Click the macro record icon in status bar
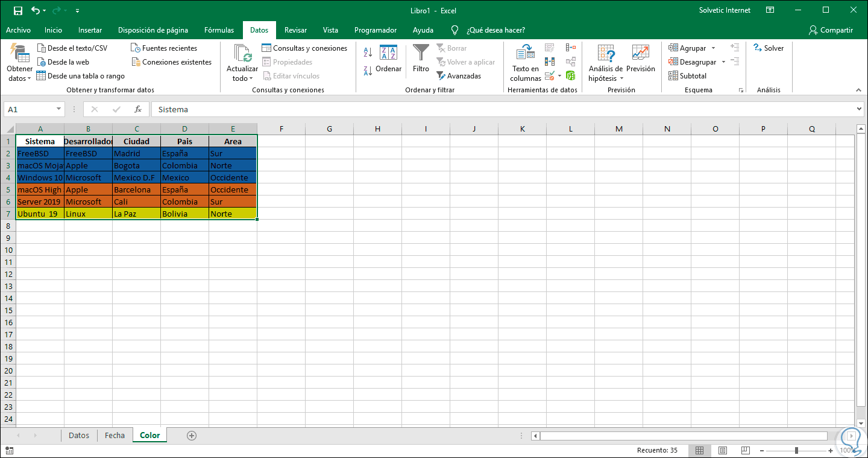The image size is (868, 458). [9, 451]
